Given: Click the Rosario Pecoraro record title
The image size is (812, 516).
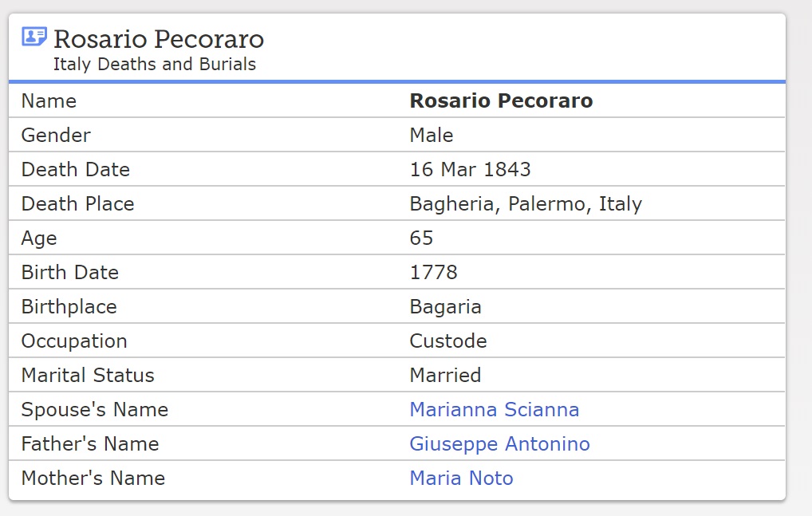Looking at the screenshot, I should click(158, 39).
